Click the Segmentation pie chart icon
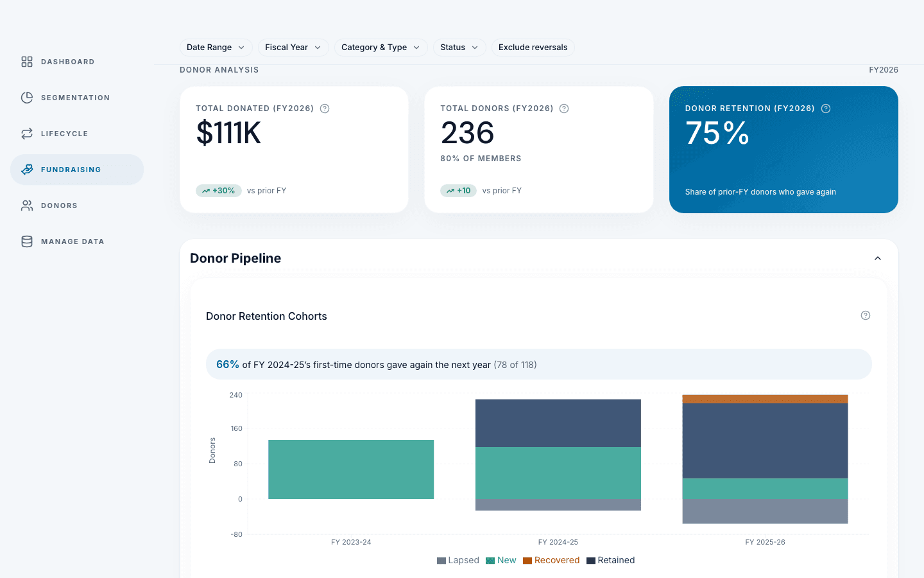Image resolution: width=924 pixels, height=578 pixels. (27, 98)
